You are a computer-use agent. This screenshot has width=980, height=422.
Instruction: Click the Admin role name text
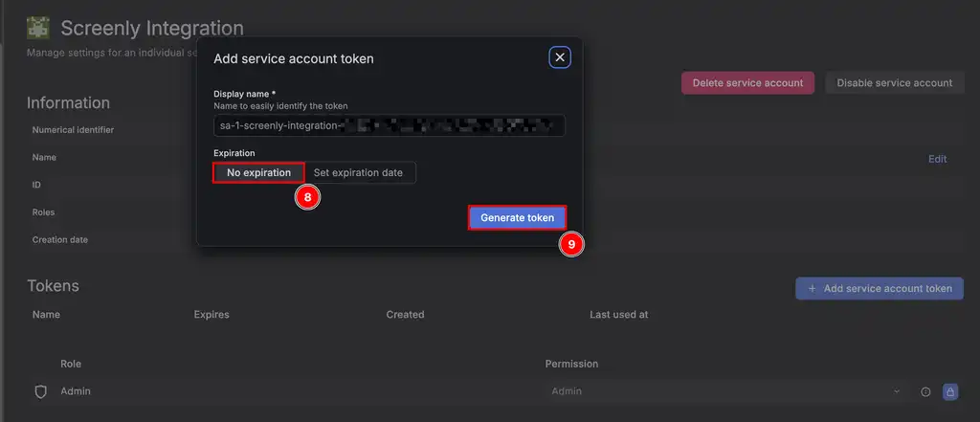point(76,391)
